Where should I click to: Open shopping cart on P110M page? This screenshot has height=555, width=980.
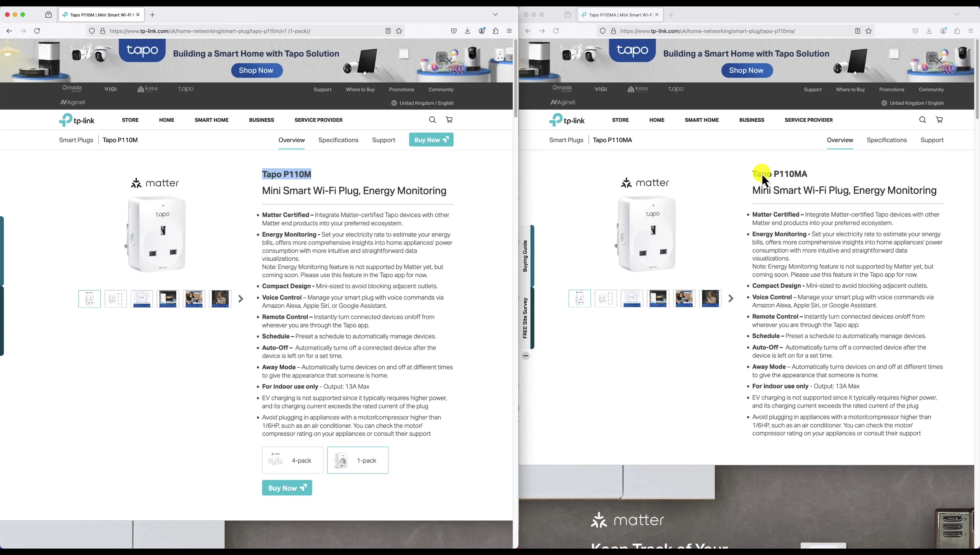(x=449, y=120)
